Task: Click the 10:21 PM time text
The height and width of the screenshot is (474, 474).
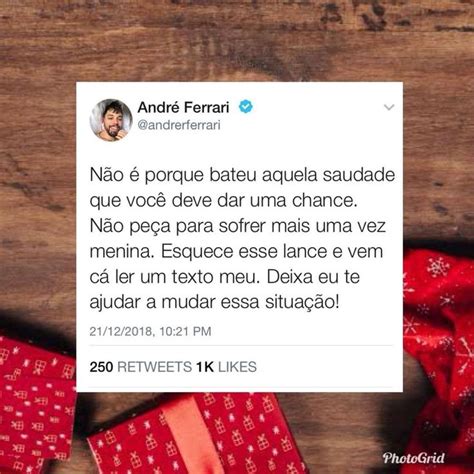Action: [x=185, y=331]
